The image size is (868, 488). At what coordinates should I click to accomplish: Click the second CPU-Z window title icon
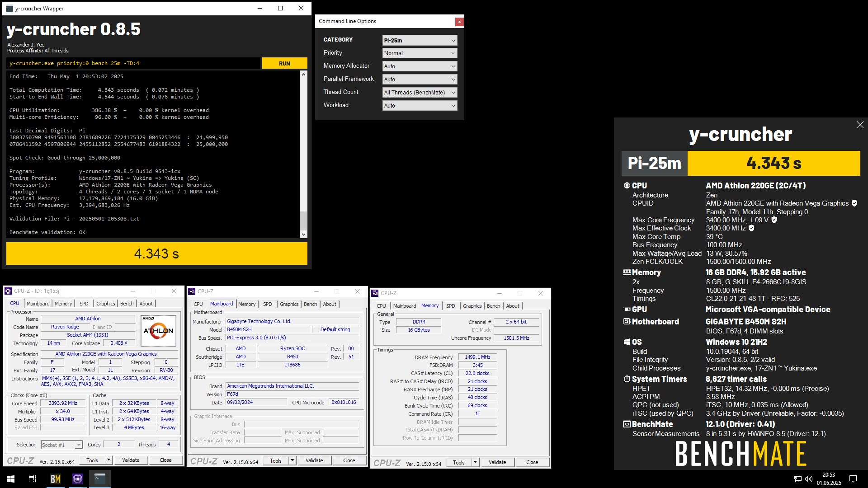point(192,291)
